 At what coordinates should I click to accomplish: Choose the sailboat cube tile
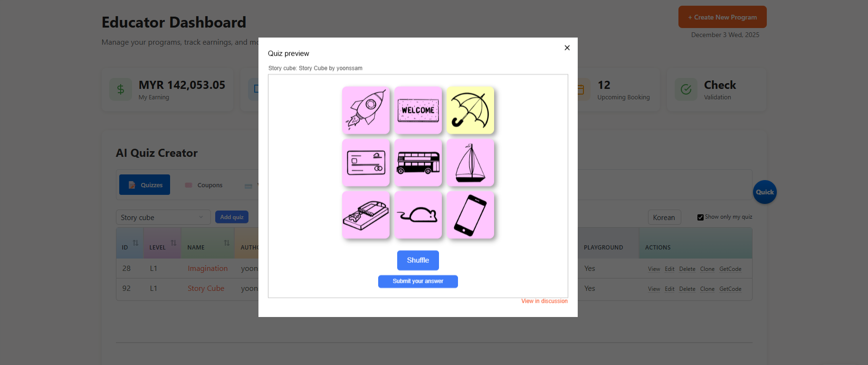(x=470, y=163)
